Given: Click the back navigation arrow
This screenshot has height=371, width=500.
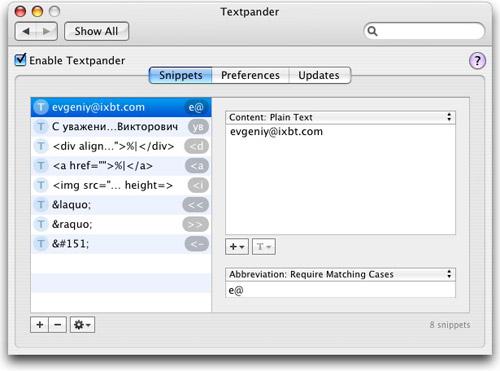Looking at the screenshot, I should point(26,31).
